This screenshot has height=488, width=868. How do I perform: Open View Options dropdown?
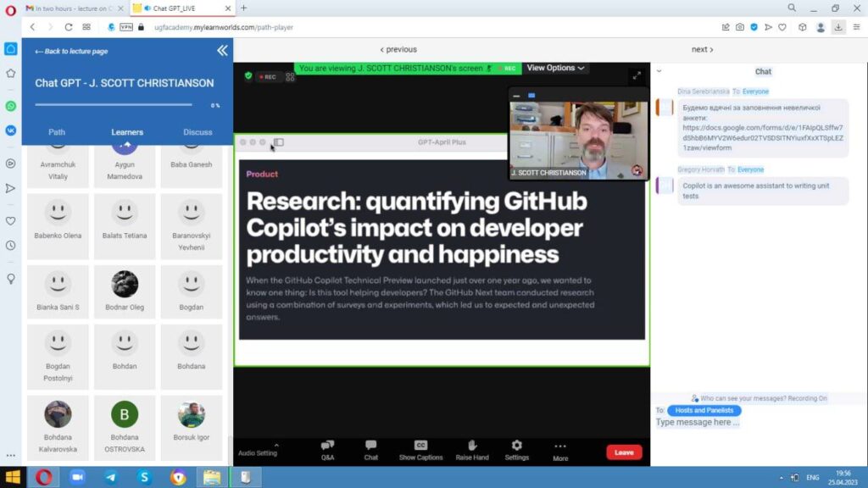coord(555,68)
